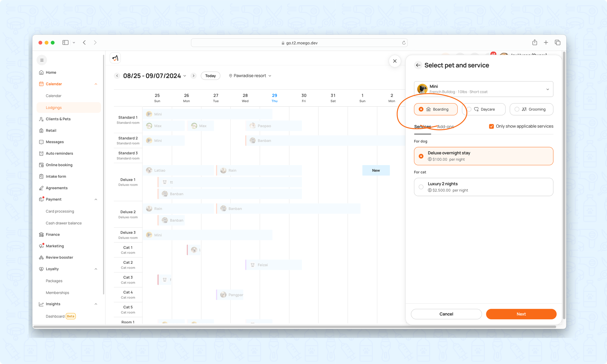
Task: Select the Daycare radio option
Action: tap(469, 109)
